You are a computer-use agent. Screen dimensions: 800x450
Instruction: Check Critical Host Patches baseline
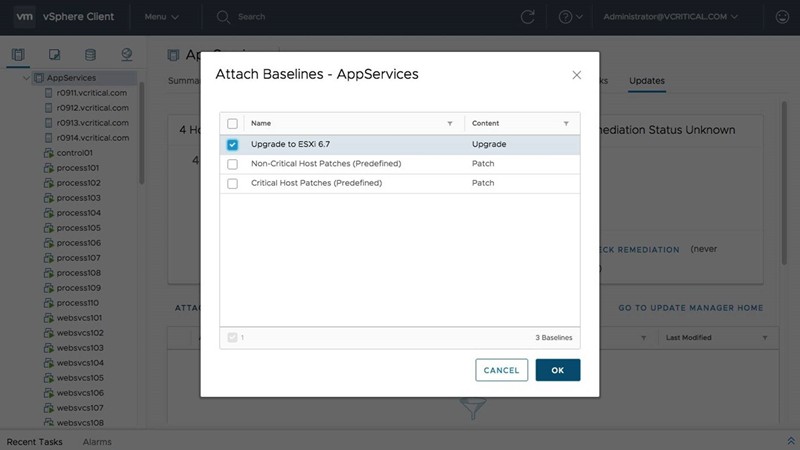233,183
